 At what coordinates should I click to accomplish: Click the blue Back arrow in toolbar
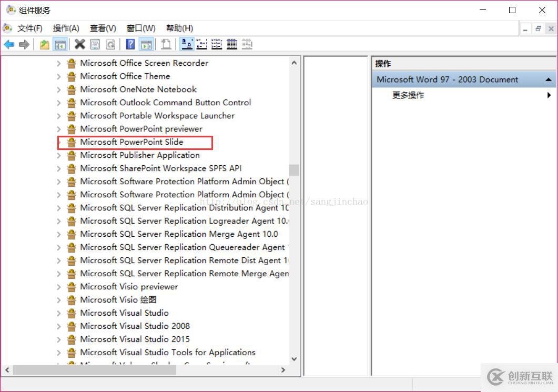click(9, 45)
